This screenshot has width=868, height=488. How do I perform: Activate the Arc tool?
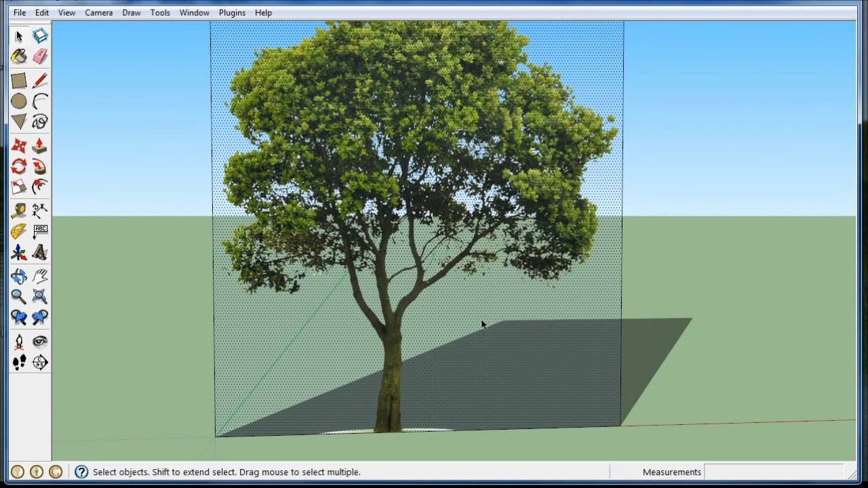(40, 101)
